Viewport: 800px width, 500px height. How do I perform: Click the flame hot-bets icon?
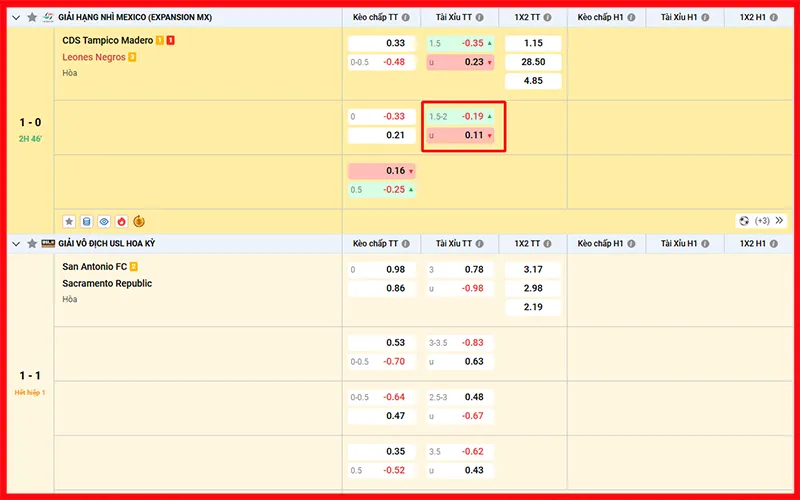click(121, 221)
